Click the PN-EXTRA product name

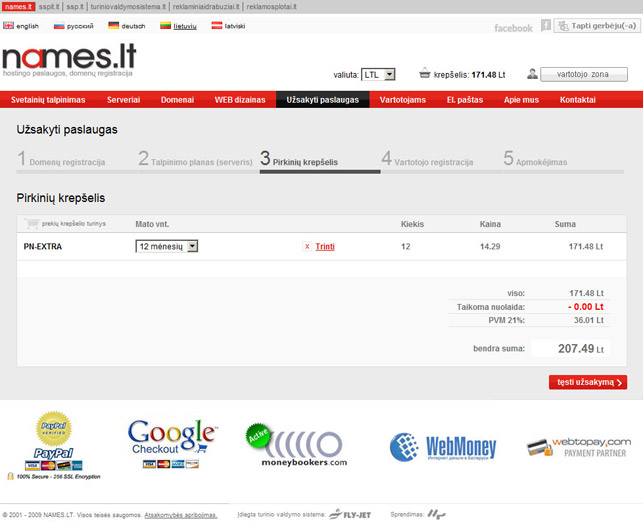tap(43, 246)
